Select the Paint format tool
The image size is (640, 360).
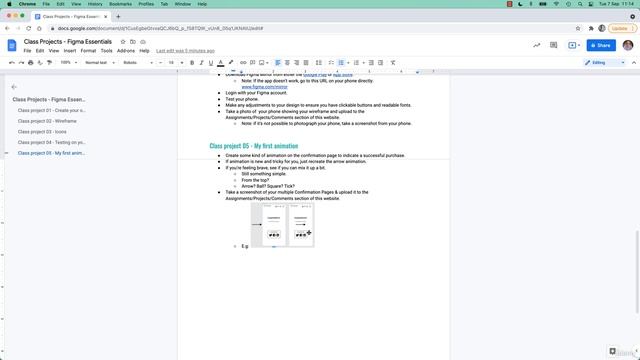click(49, 62)
